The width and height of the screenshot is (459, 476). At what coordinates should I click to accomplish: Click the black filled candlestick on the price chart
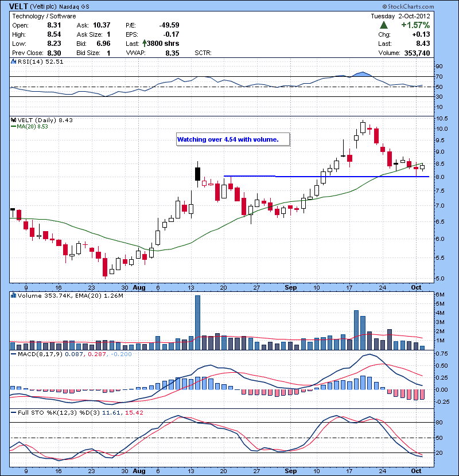pyautogui.click(x=197, y=174)
